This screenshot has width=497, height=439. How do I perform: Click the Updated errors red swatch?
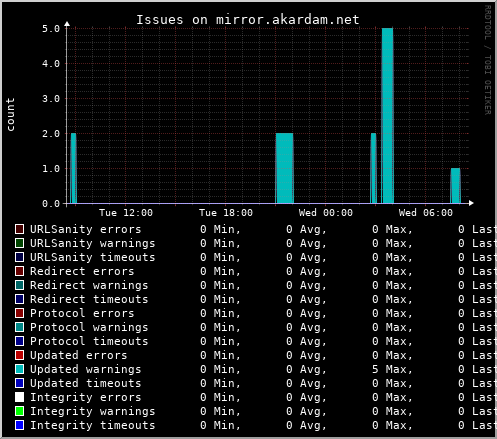tap(19, 355)
